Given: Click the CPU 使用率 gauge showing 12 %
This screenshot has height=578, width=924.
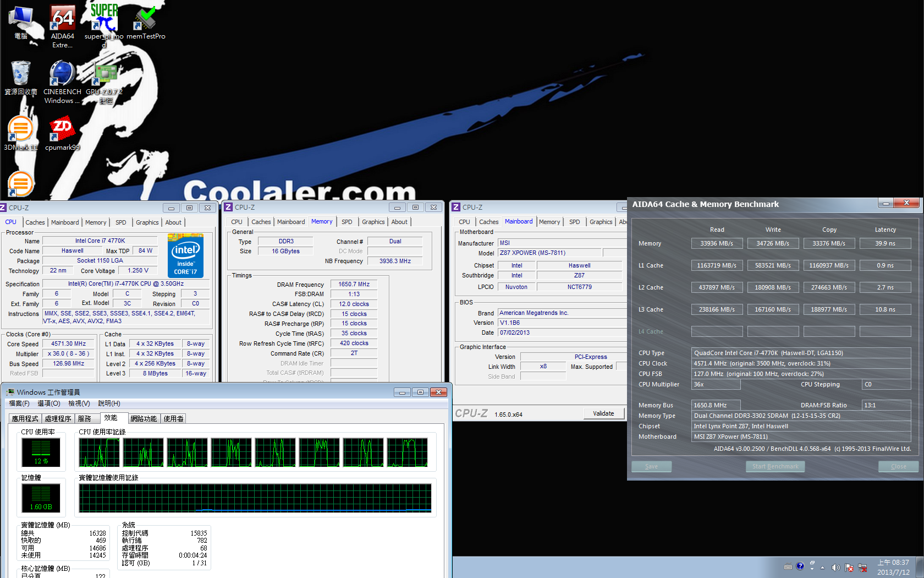Looking at the screenshot, I should coord(41,452).
